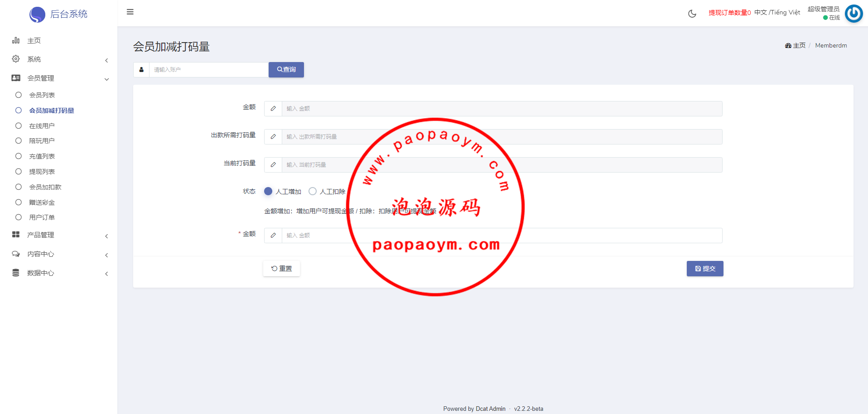Click the 重置 reset button
This screenshot has height=414, width=868.
point(281,269)
